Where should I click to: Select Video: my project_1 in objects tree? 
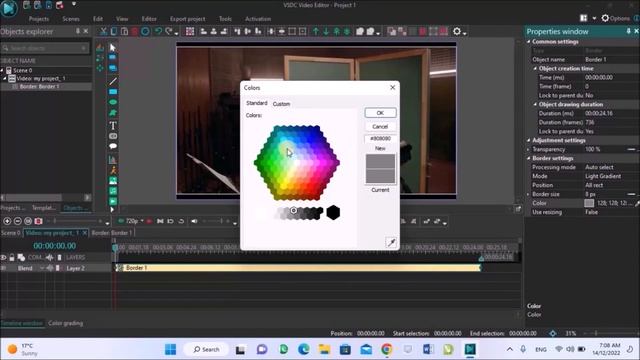point(41,78)
